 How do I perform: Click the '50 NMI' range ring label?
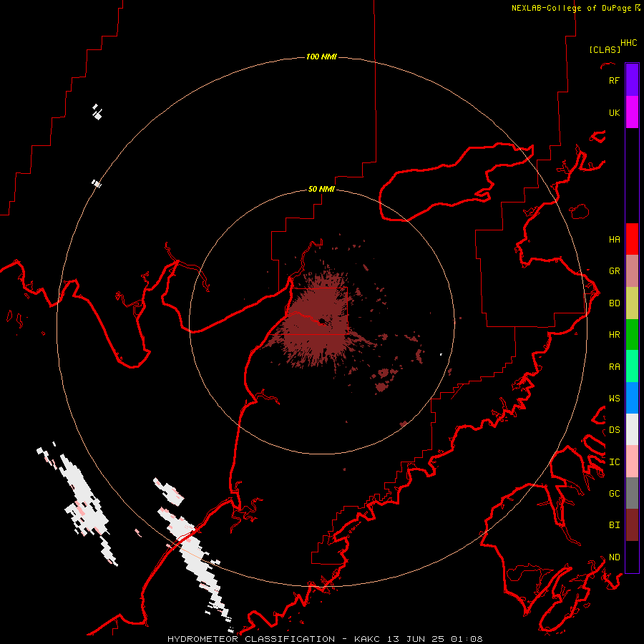(x=321, y=189)
